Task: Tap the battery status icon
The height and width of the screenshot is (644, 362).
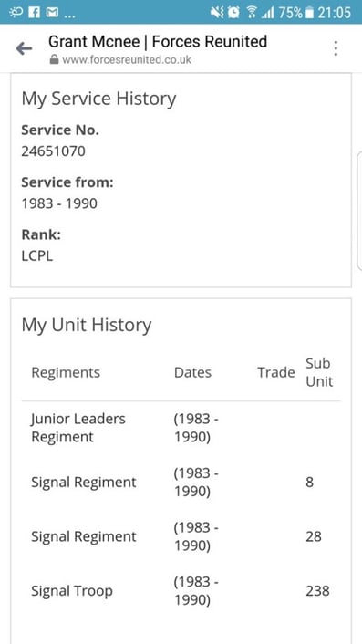Action: pos(309,13)
